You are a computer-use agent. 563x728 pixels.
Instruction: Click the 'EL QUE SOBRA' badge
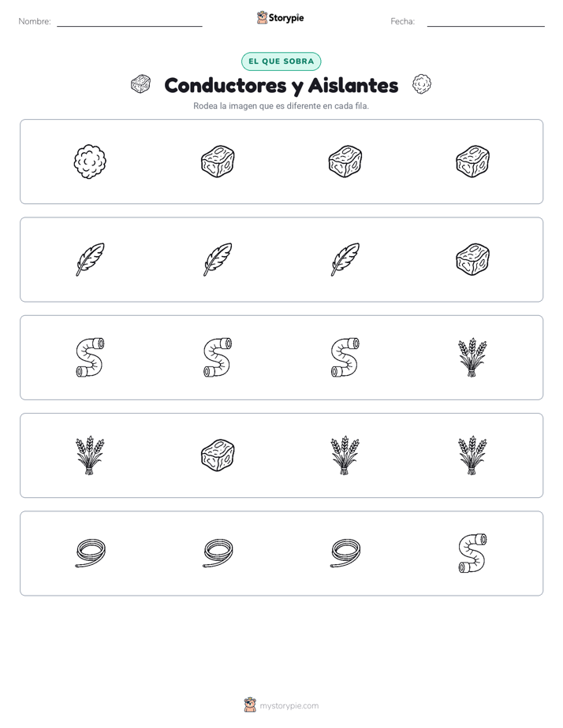coord(281,61)
